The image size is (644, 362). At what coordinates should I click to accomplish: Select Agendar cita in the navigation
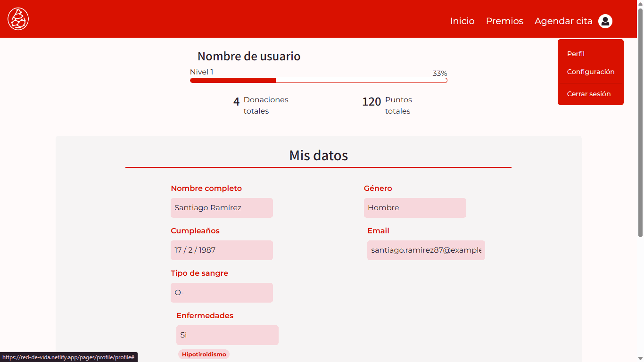pos(563,21)
